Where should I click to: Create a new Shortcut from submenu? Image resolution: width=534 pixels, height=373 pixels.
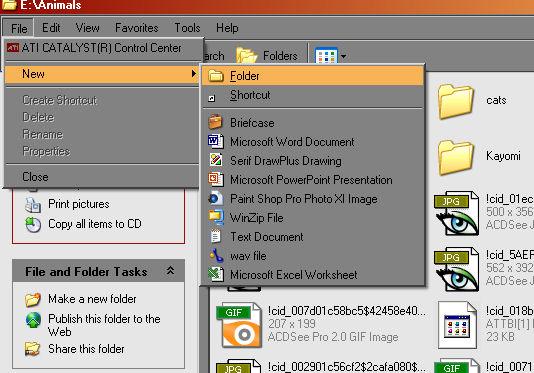[312, 95]
